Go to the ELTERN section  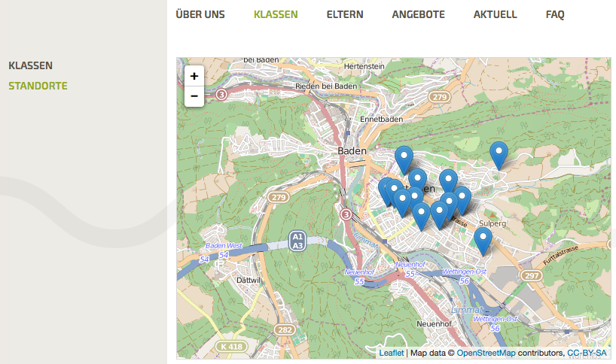(x=345, y=14)
